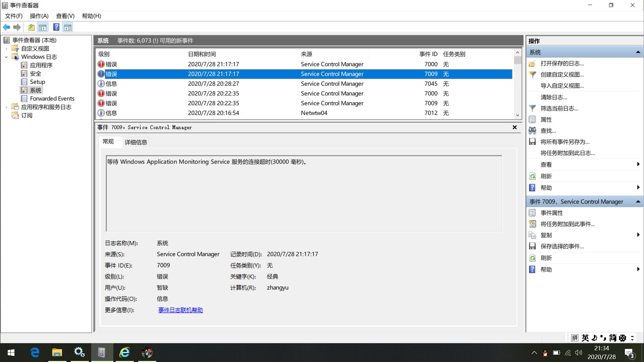Open 操作(A) menu
Image resolution: width=644 pixels, height=362 pixels.
click(39, 16)
